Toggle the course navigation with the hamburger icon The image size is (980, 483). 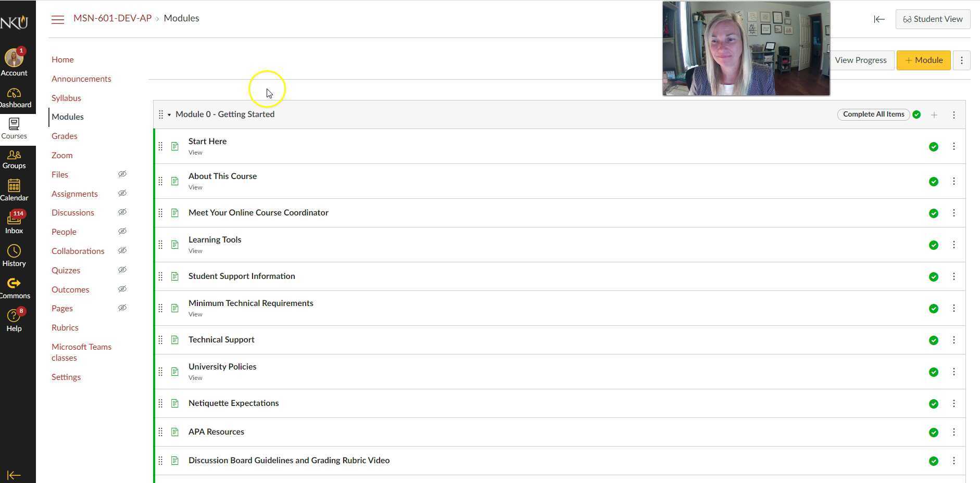tap(58, 19)
